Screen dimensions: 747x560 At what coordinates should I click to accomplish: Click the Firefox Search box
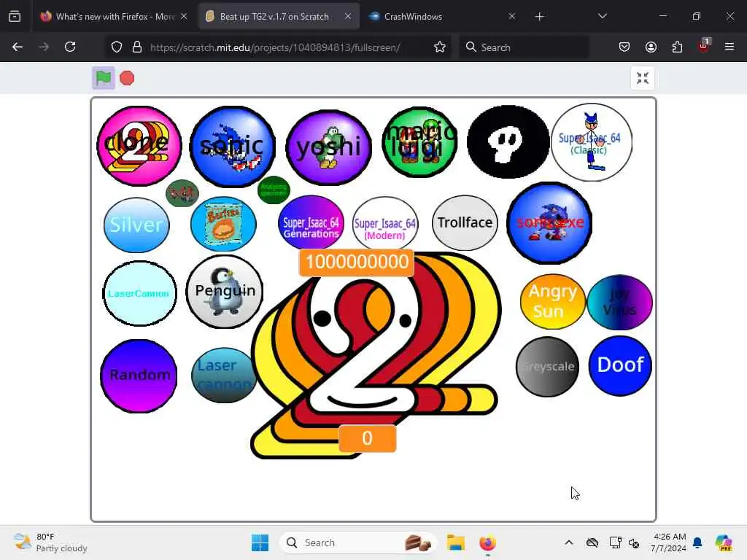coord(524,47)
